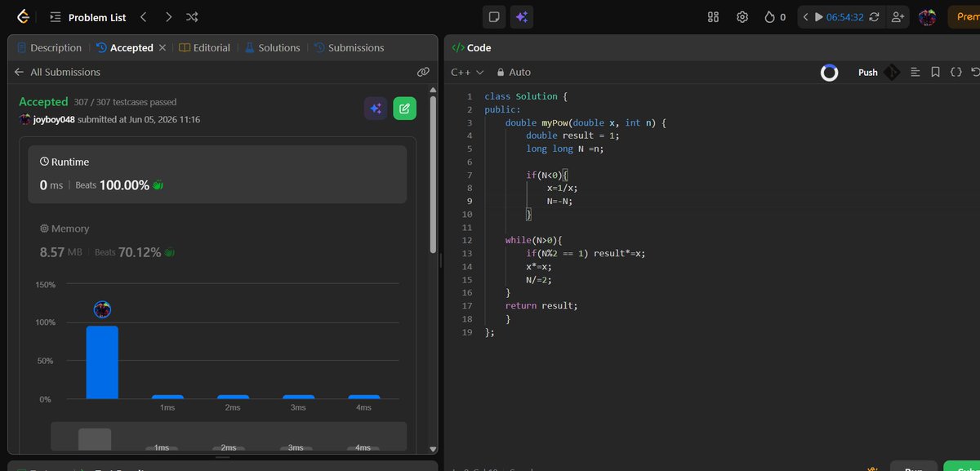Screen dimensions: 980x471
Task: Switch to the Editorial tab
Action: click(204, 47)
